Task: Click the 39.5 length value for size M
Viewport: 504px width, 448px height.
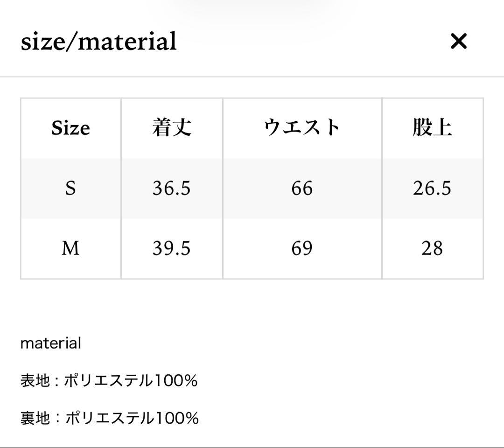Action: pos(172,249)
